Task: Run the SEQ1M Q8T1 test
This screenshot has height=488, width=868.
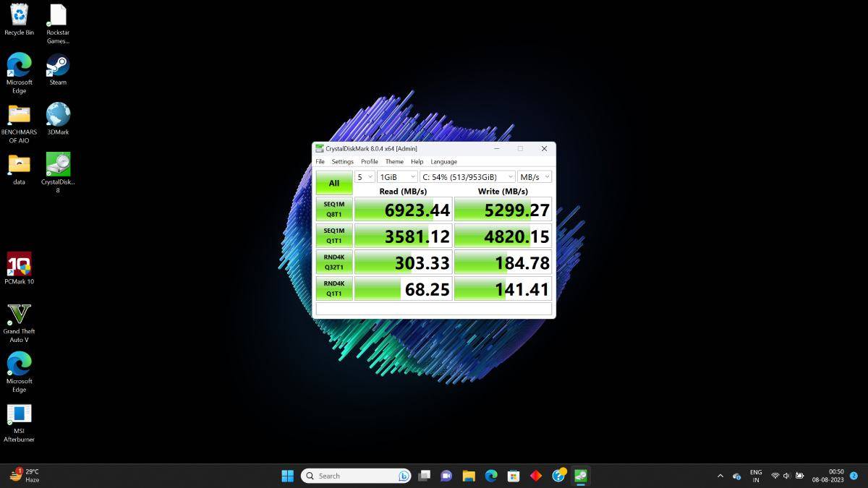Action: [x=334, y=209]
